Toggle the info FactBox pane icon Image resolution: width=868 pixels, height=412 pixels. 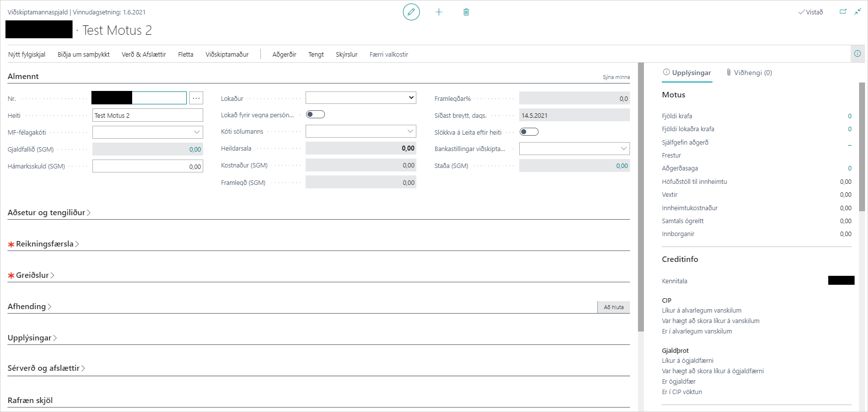857,54
